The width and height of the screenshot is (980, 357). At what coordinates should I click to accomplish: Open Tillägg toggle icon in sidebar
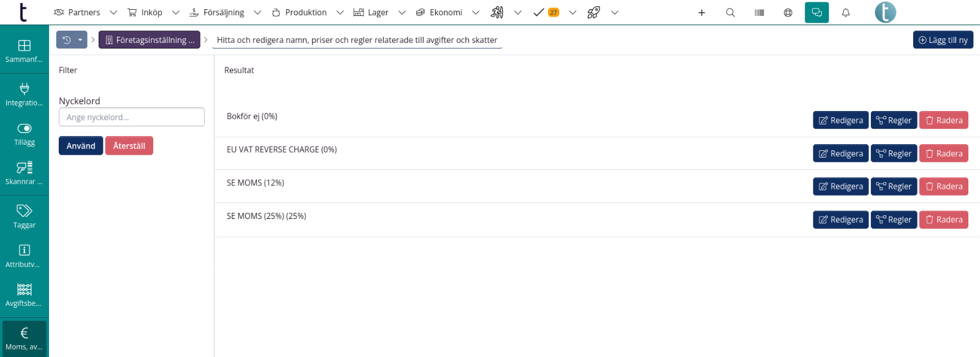[25, 134]
